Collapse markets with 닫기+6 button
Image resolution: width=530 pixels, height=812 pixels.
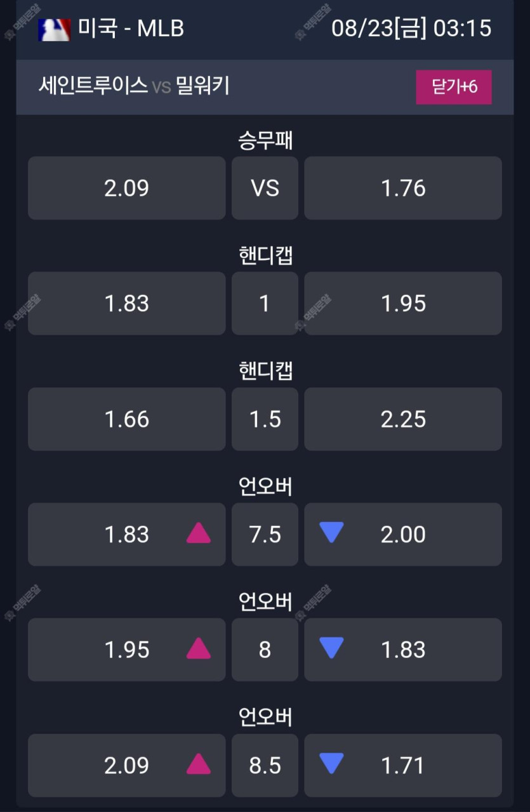[x=454, y=87]
